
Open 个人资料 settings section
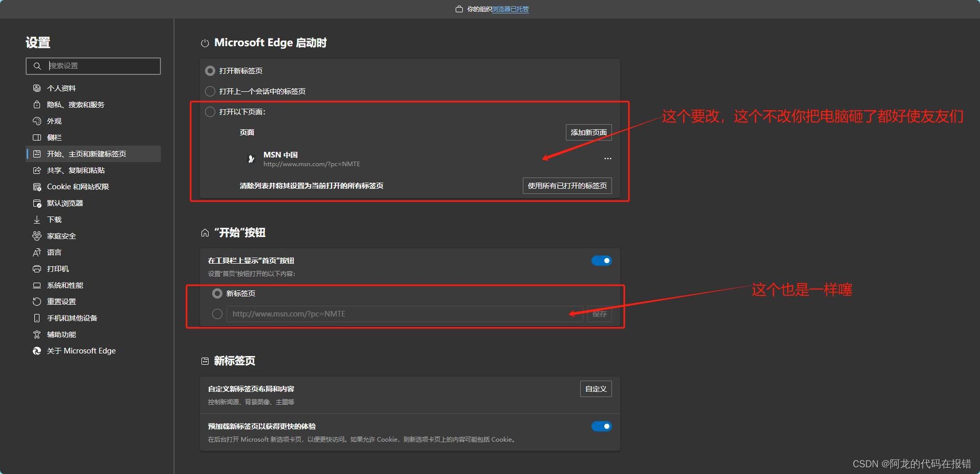point(93,88)
